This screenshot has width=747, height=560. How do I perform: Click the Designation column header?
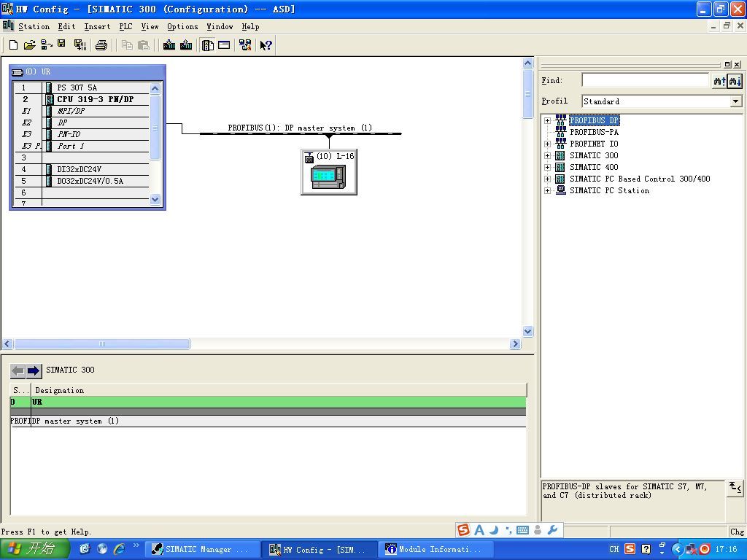click(x=279, y=390)
